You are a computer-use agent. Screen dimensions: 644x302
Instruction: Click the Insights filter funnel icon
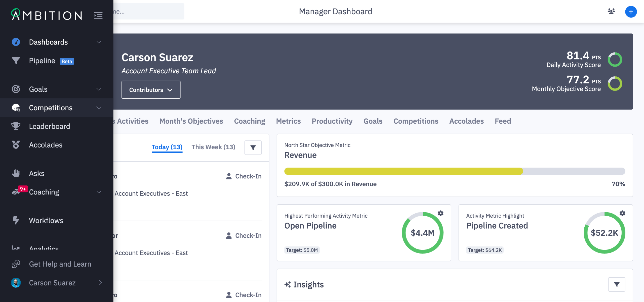617,284
